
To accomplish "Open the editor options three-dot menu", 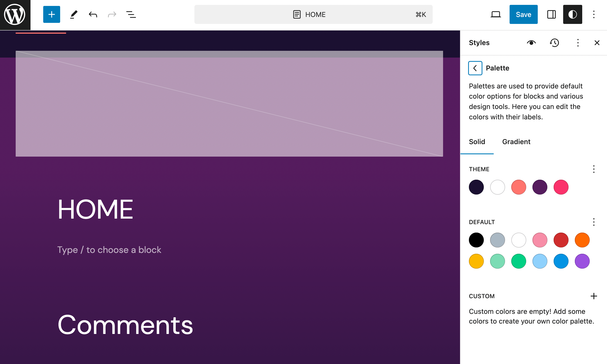I will (594, 14).
